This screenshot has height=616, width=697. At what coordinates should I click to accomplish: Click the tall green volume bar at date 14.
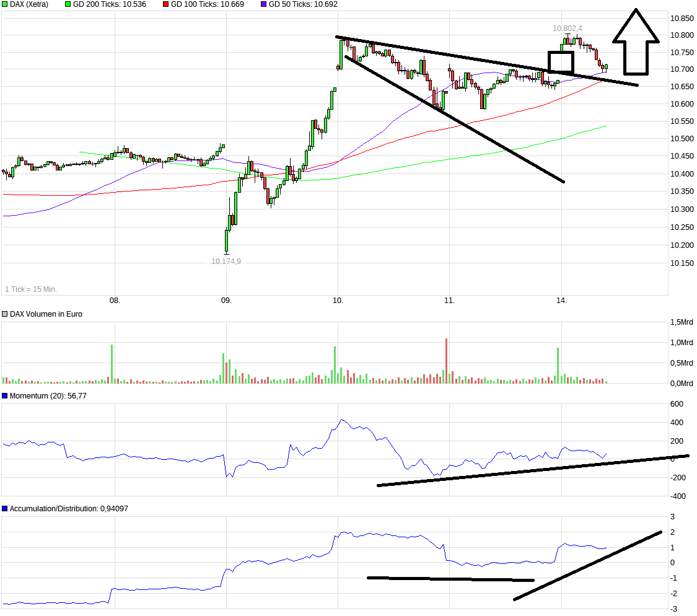[x=558, y=366]
